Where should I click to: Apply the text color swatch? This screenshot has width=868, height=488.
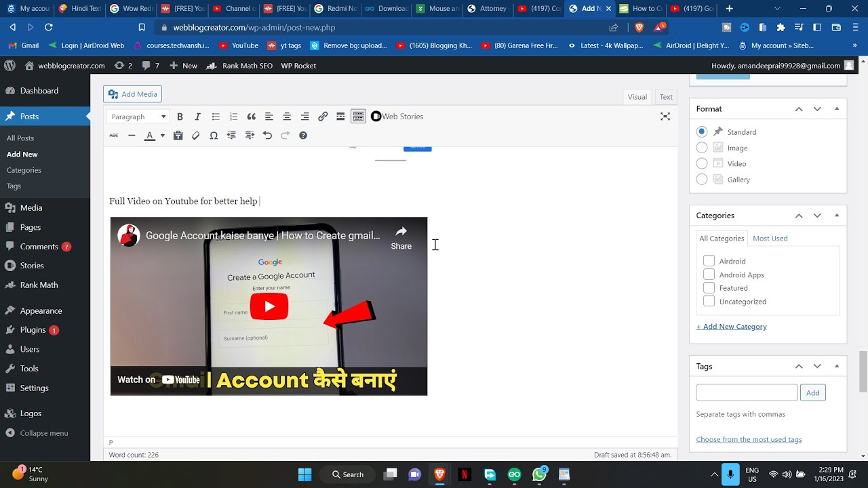[150, 136]
